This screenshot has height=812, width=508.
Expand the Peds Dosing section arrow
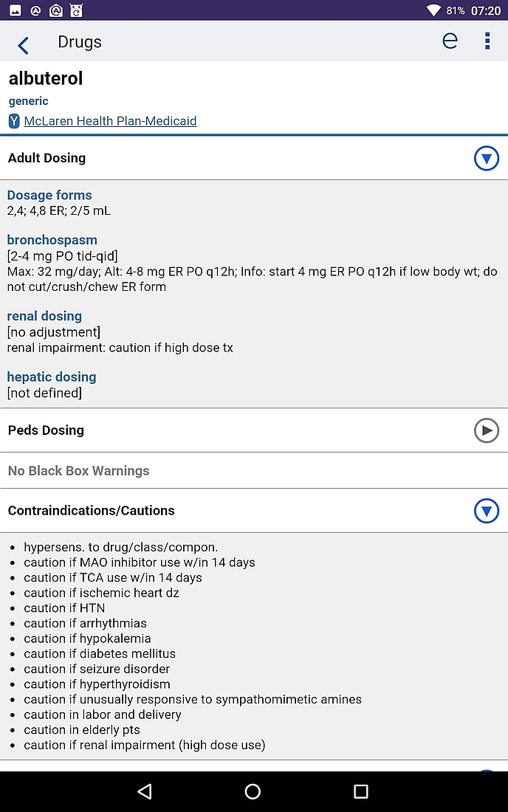coord(487,430)
